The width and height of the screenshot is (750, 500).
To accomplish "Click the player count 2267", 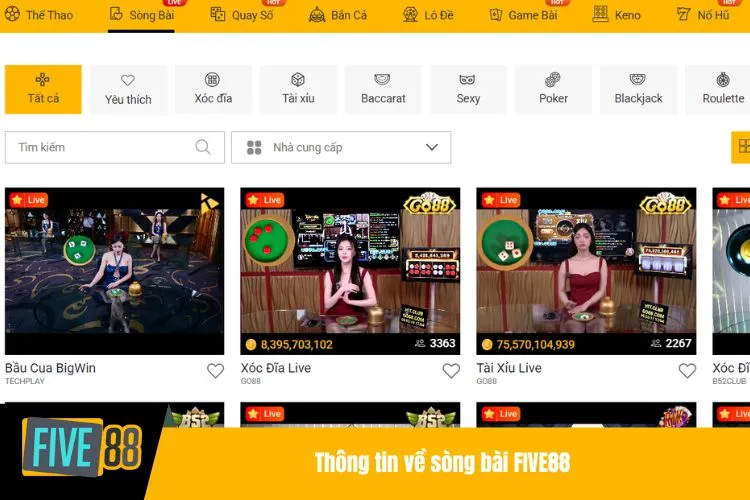I will pos(678,343).
